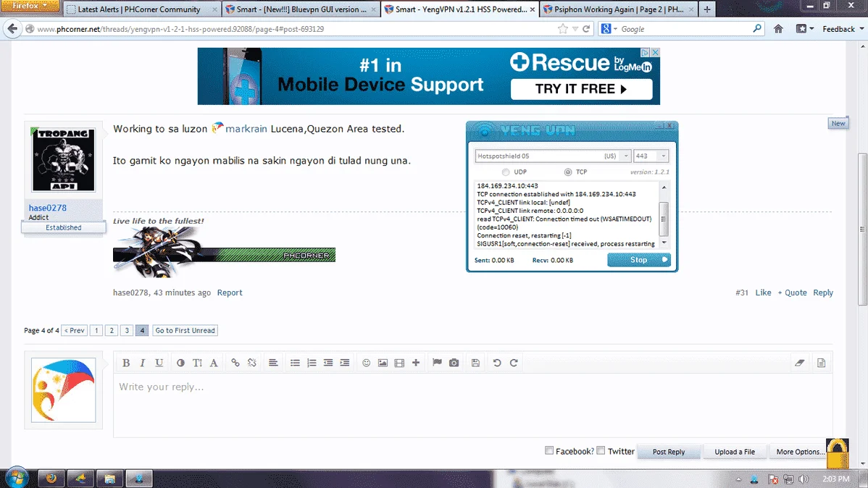868x488 pixels.
Task: Stop the Yeng VPN connection
Action: point(639,259)
